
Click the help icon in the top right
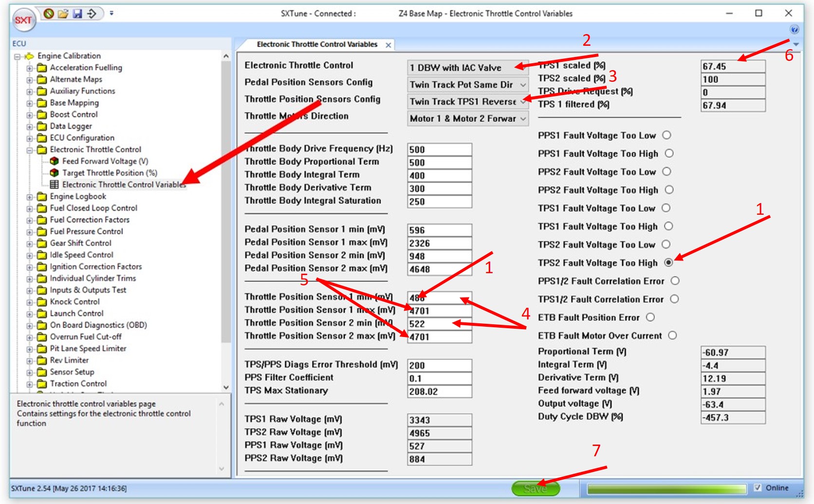tap(795, 30)
